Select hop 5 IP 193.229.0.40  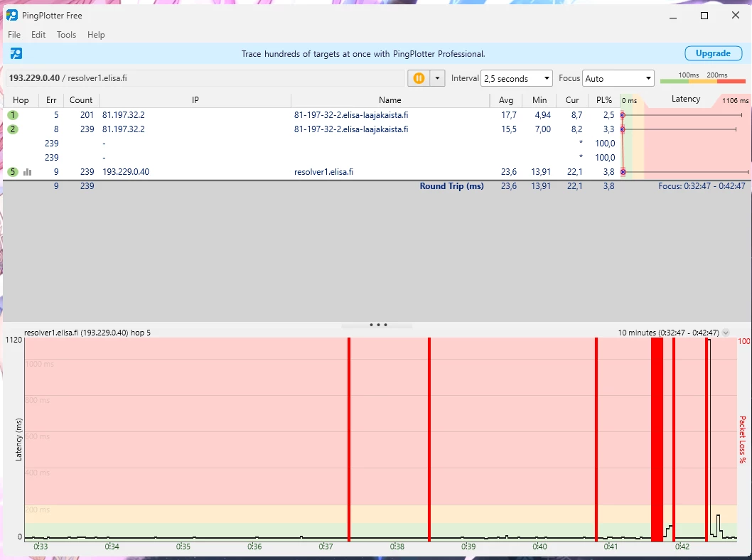coord(126,172)
